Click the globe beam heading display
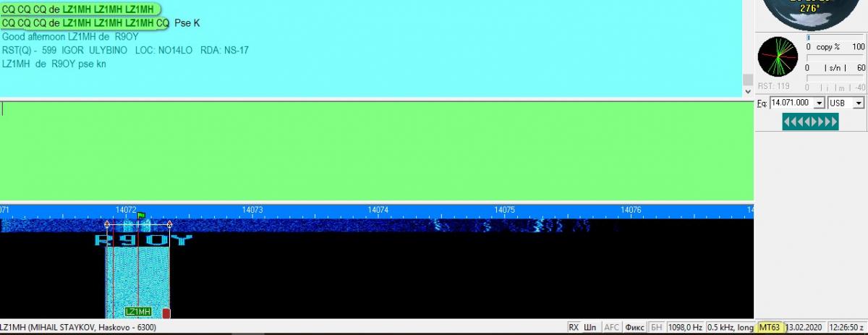Viewport: 868px width, 335px height. point(809,12)
